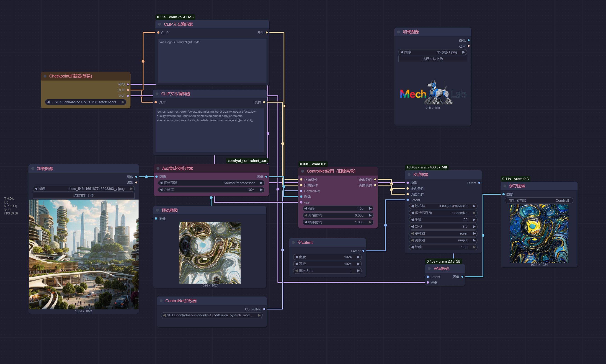Click the ControlNet output port on ControlNet加载器

[x=264, y=309]
